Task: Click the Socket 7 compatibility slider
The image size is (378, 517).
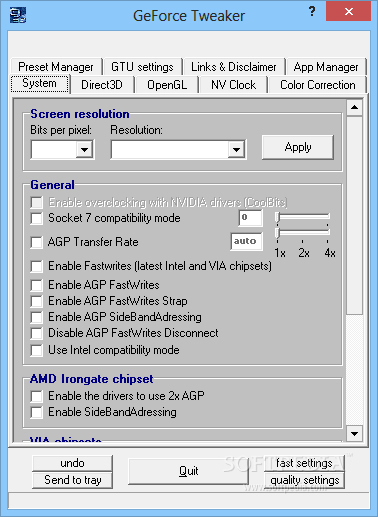Action: [303, 218]
